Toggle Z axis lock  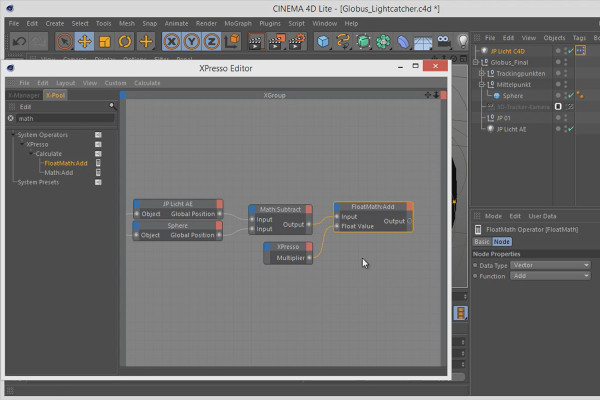click(x=211, y=41)
